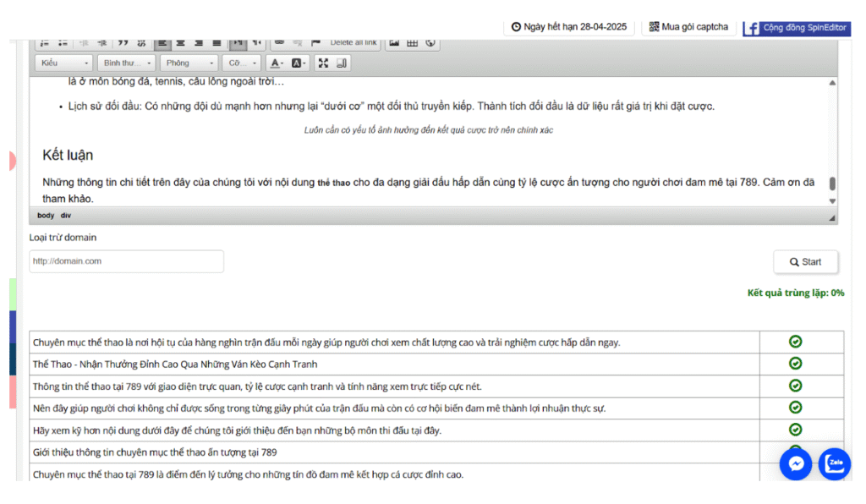Open the text color picker
This screenshot has height=504, width=866.
coord(277,63)
